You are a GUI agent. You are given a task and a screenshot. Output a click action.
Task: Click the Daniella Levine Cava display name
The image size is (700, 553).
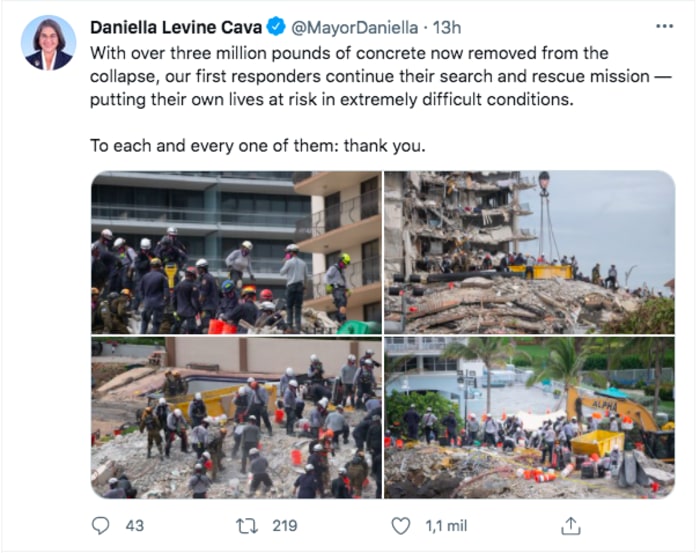point(176,27)
